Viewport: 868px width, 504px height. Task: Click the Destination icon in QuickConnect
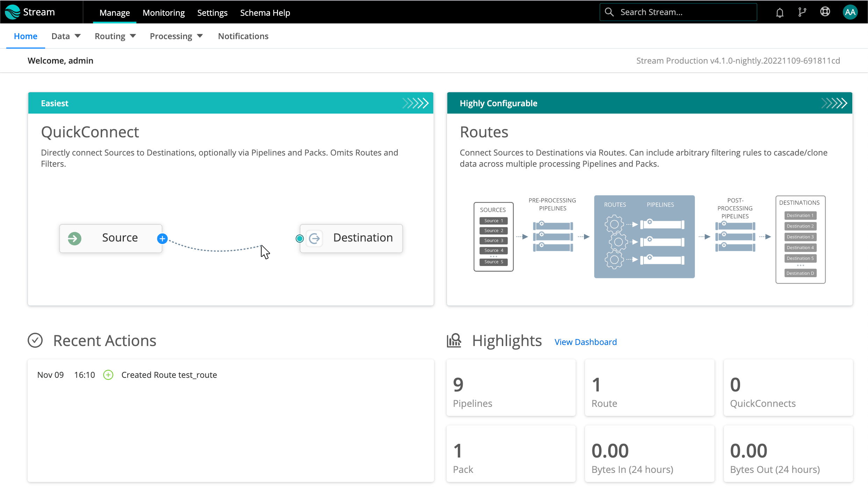tap(314, 238)
